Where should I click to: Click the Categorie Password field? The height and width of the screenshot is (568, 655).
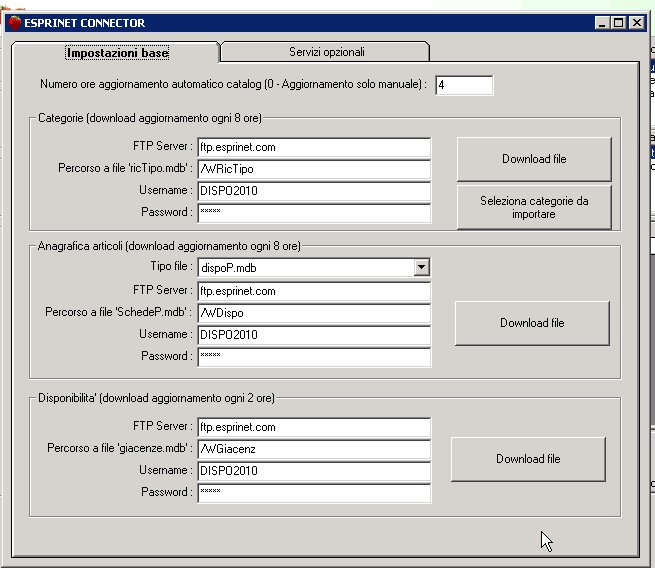(314, 213)
